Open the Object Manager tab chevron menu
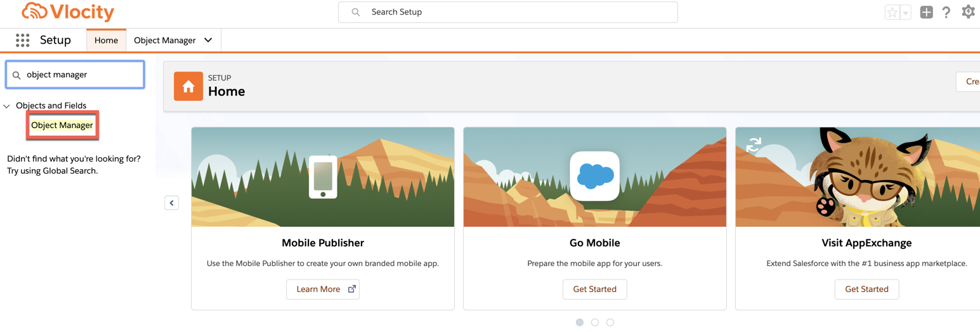Screen dimensions: 980x332 (208, 40)
